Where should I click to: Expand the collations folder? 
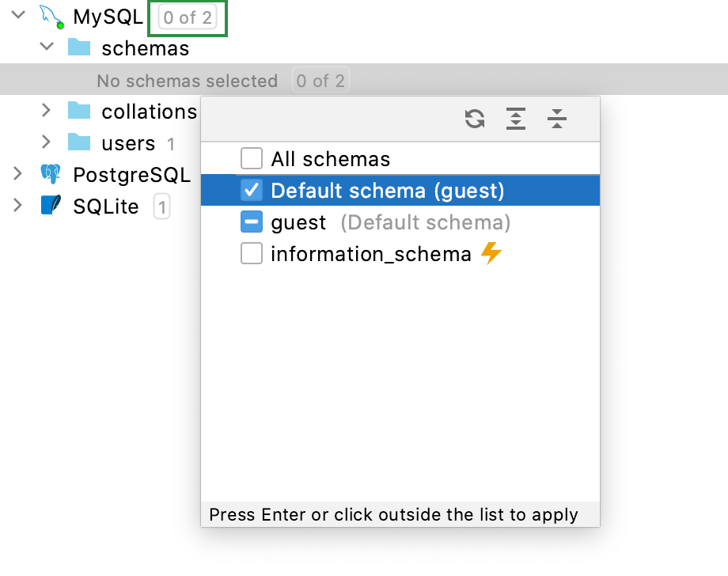(x=47, y=110)
